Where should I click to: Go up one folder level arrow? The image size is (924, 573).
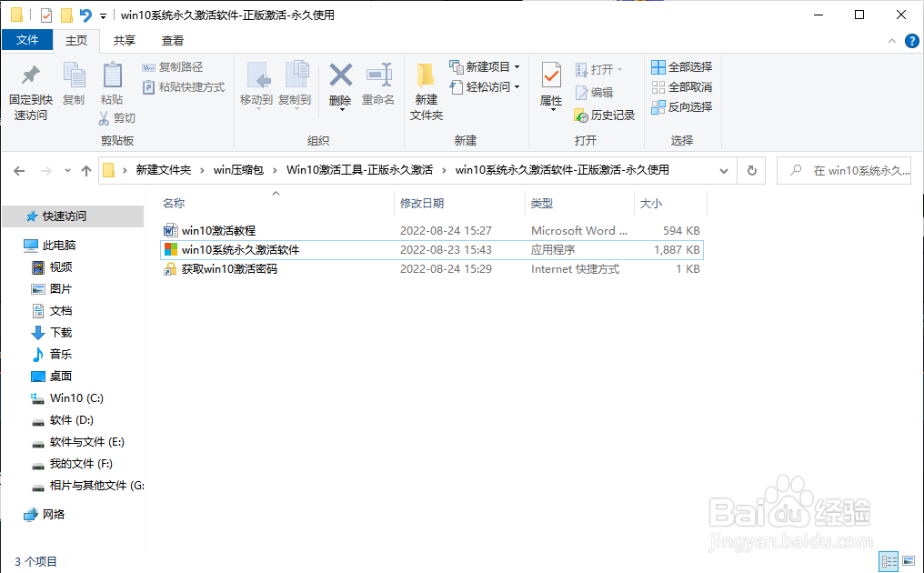(86, 171)
